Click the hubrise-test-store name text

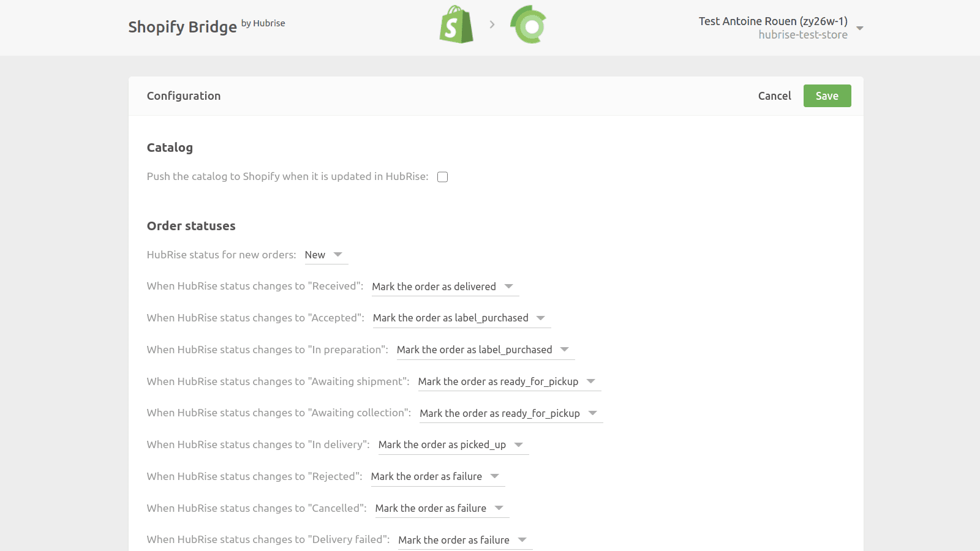(802, 35)
